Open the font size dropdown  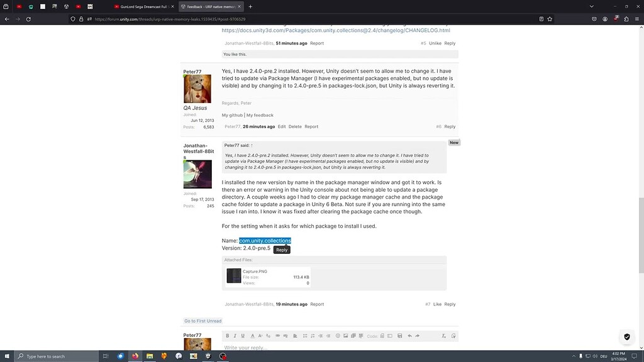click(260, 336)
